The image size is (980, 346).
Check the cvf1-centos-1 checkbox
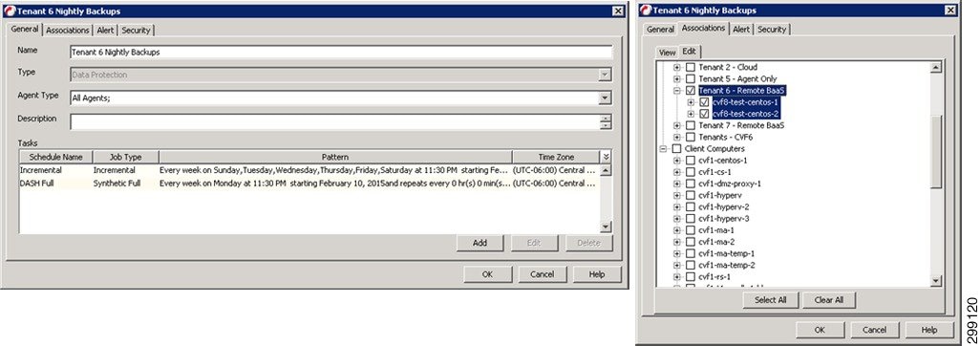(691, 161)
